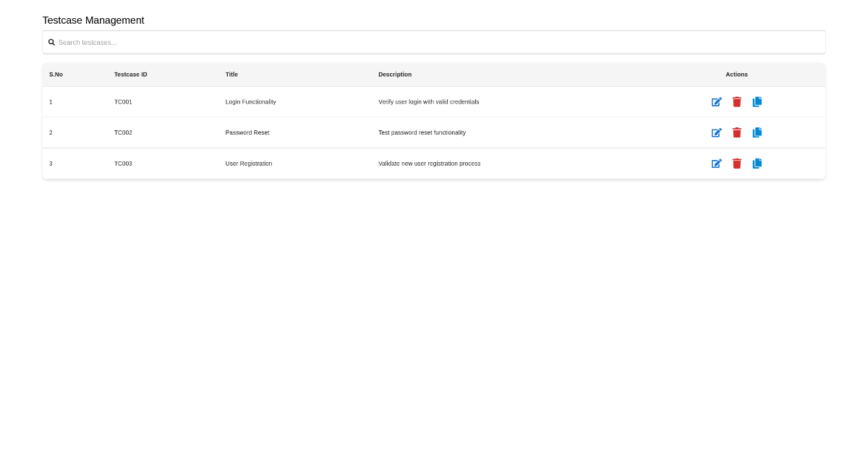
Task: Click the Actions column header
Action: coord(736,75)
